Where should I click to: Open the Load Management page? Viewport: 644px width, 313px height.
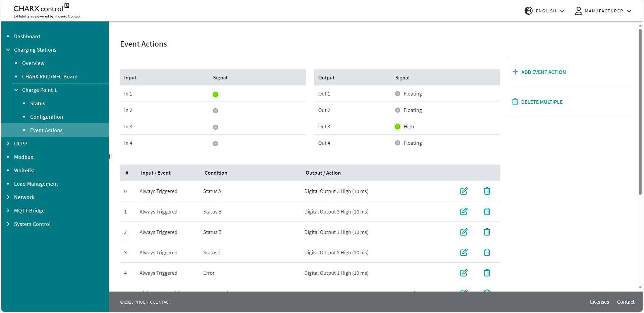tap(36, 184)
